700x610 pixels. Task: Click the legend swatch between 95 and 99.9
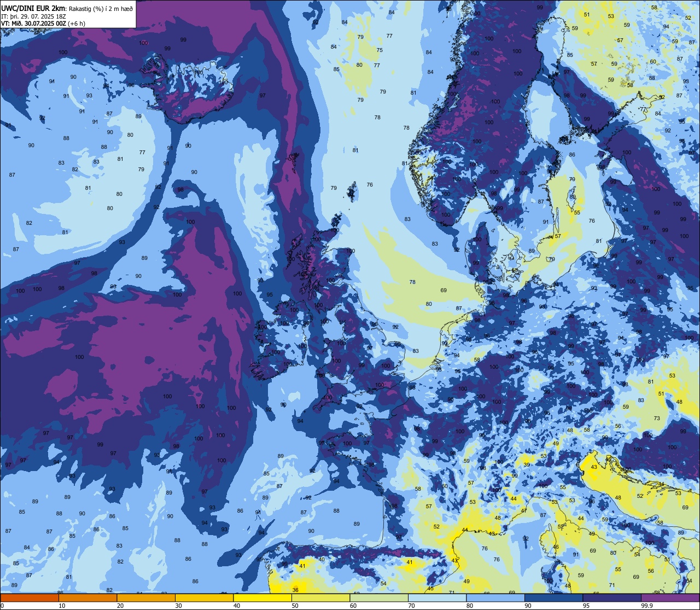[x=612, y=598]
